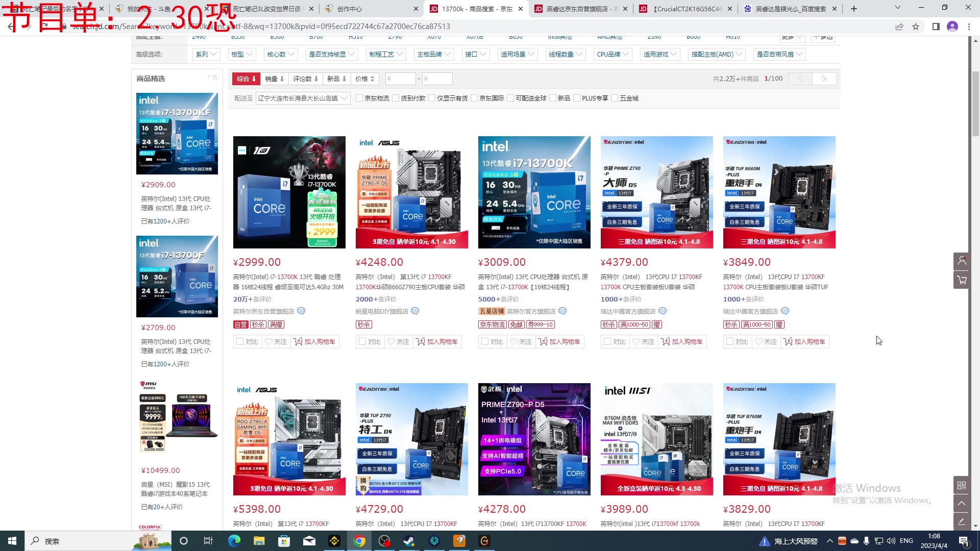Bookmark this page with the star icon
This screenshot has width=980, height=551.
pos(916,27)
